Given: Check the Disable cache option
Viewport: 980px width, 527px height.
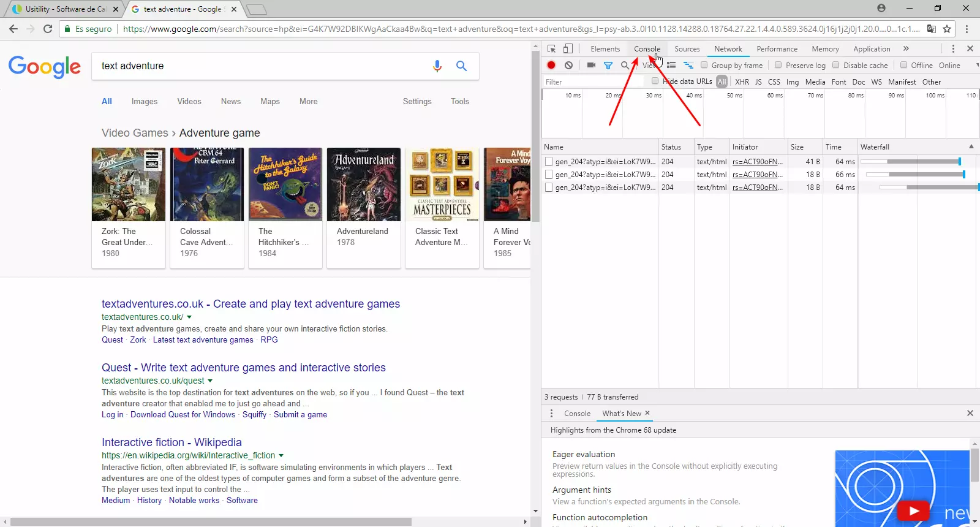Looking at the screenshot, I should [x=835, y=65].
